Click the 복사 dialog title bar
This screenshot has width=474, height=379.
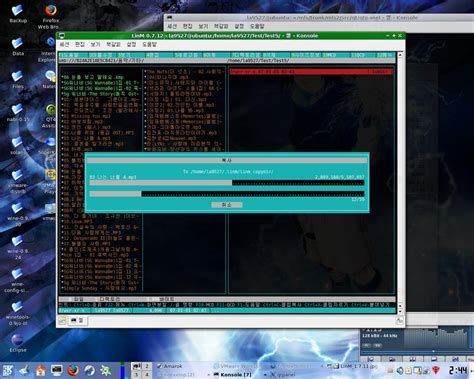[227, 160]
